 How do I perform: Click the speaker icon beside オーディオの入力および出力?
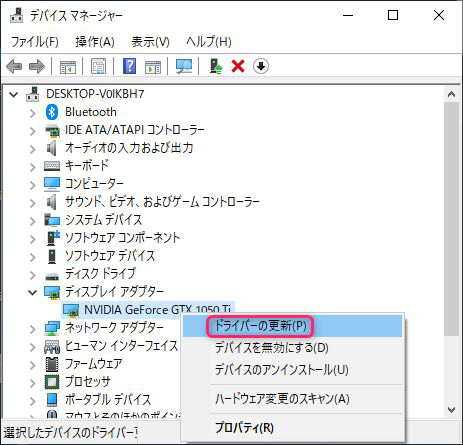point(52,148)
